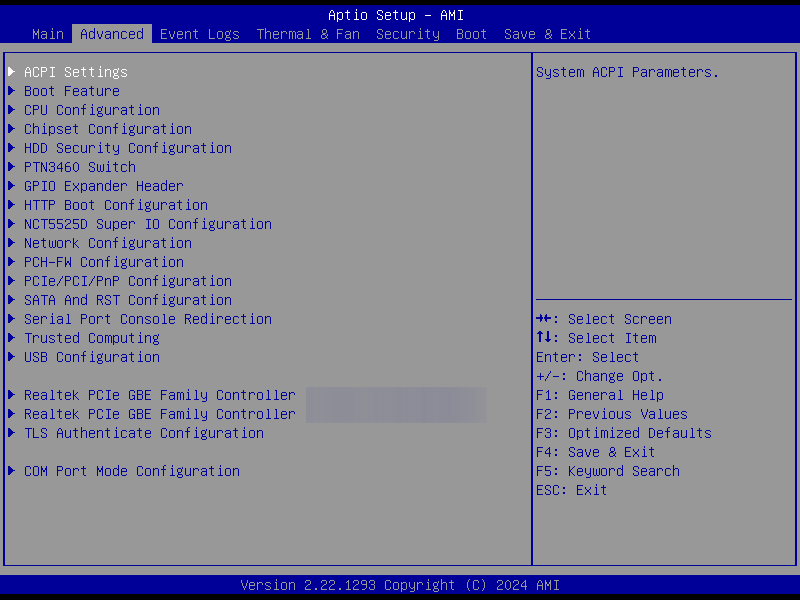800x600 pixels.
Task: Select Chipset Configuration entry
Action: click(x=108, y=129)
